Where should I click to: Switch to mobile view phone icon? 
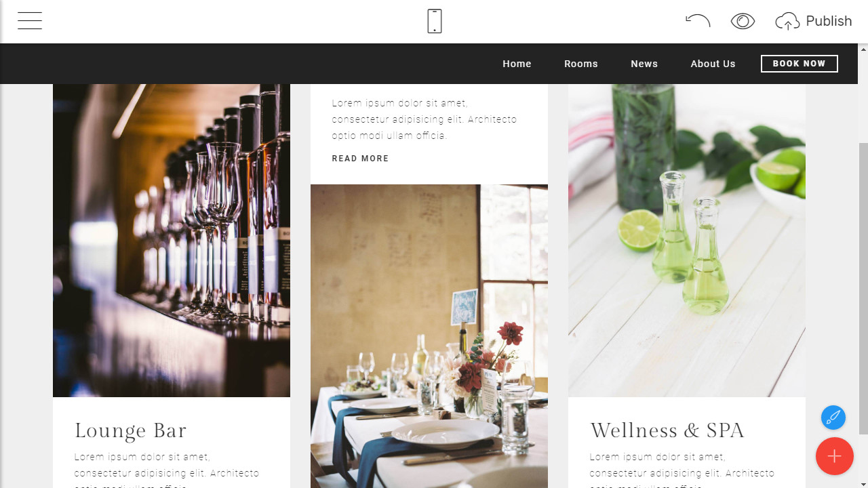pos(435,21)
